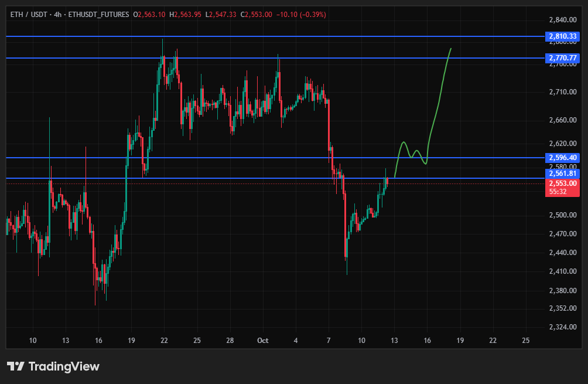Image resolution: width=588 pixels, height=384 pixels.
Task: Select the 2,770.77 price level label
Action: click(562, 58)
